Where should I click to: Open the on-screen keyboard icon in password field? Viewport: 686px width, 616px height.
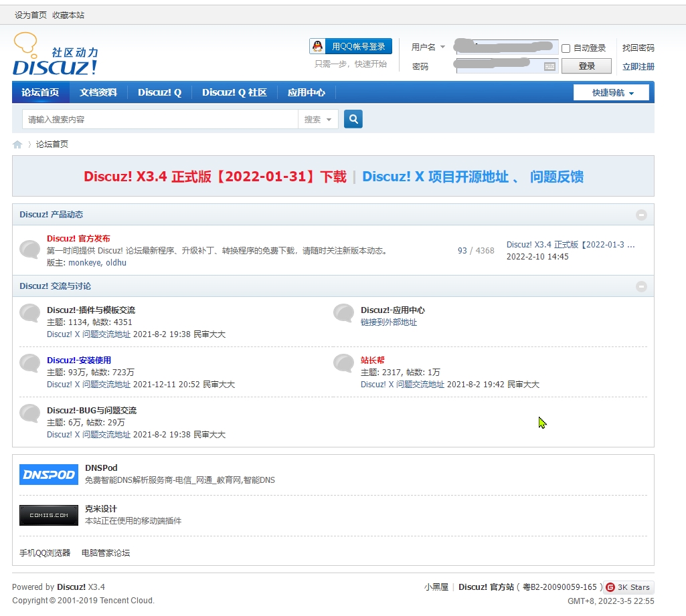coord(549,66)
